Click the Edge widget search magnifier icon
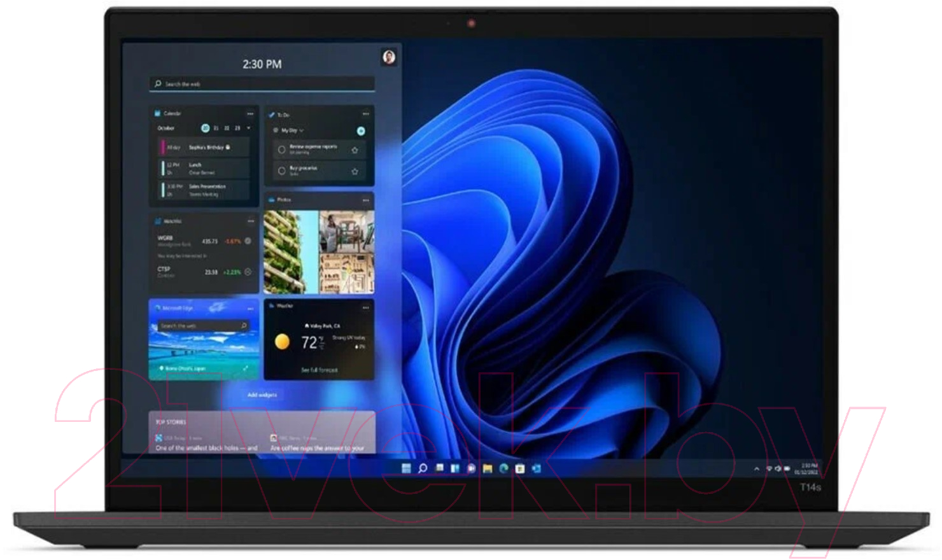The width and height of the screenshot is (942, 560). click(243, 326)
